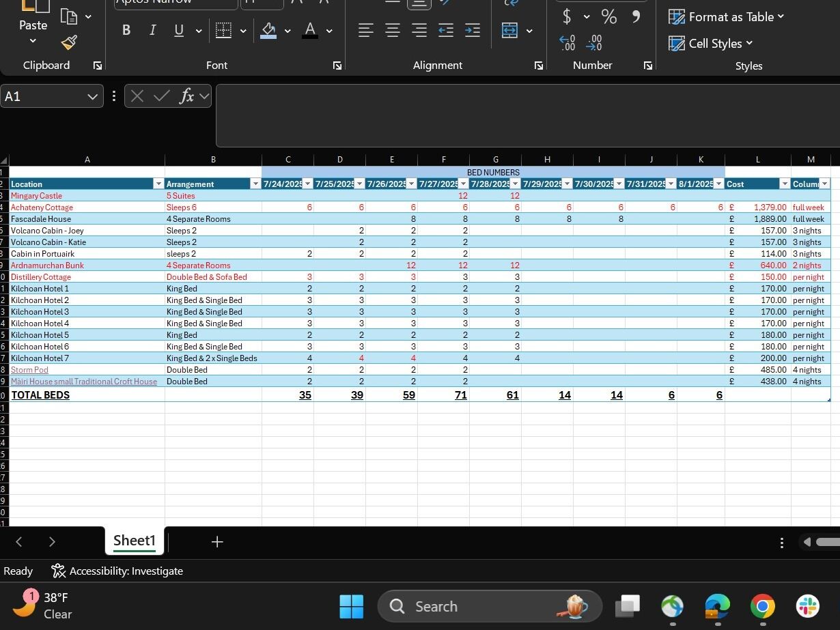The image size is (840, 630).
Task: Apply Accounting Number Format dollar sign
Action: [567, 16]
